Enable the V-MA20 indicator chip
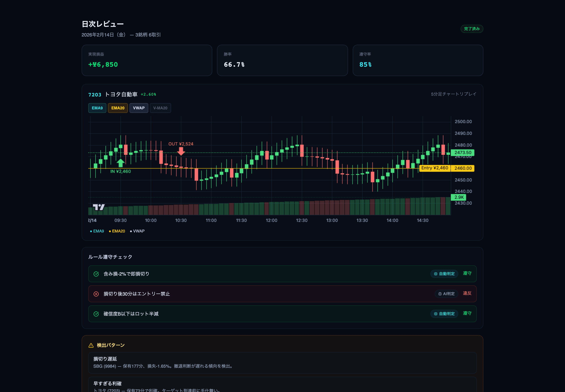The image size is (565, 392). pyautogui.click(x=160, y=108)
